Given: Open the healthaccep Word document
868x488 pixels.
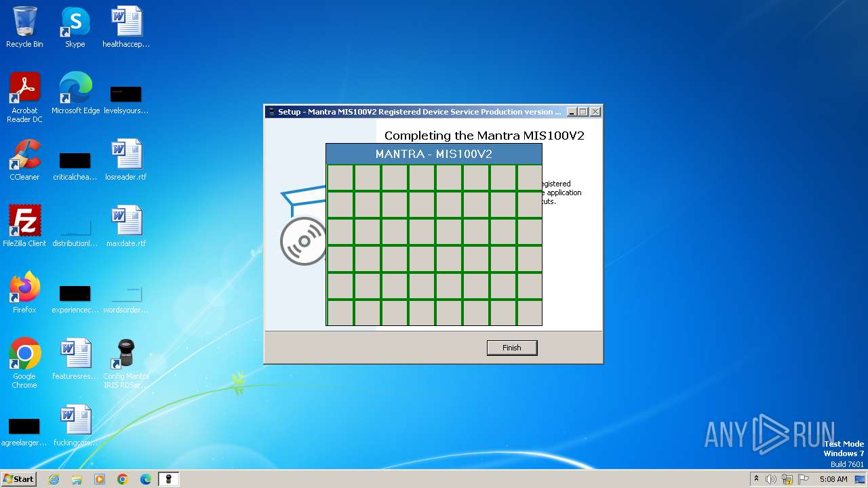Looking at the screenshot, I should 126,27.
